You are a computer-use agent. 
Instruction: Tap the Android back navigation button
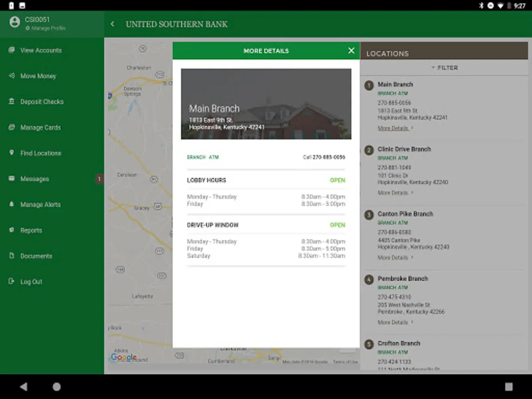pyautogui.click(x=23, y=387)
